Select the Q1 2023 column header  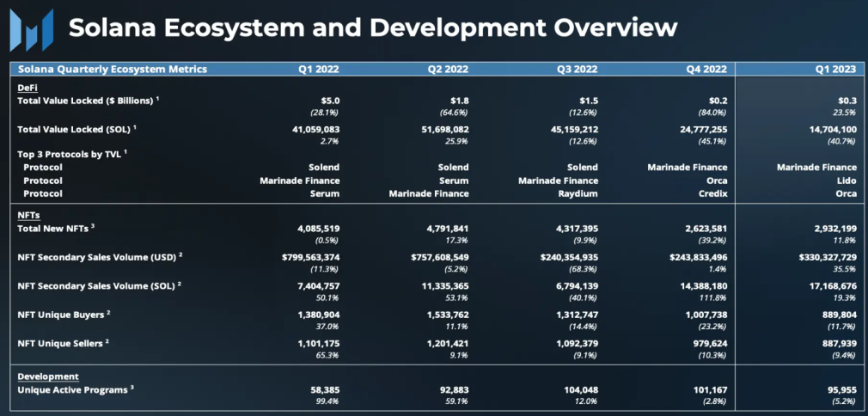[x=836, y=70]
